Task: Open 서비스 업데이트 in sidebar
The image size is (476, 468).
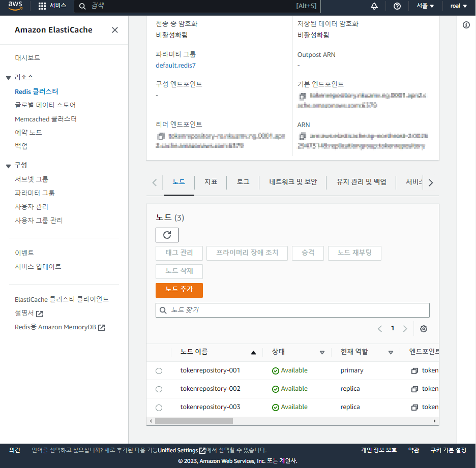Action: click(38, 267)
